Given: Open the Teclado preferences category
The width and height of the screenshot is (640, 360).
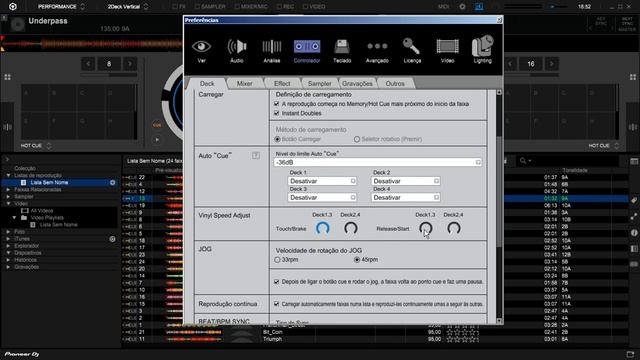Looking at the screenshot, I should [x=342, y=51].
